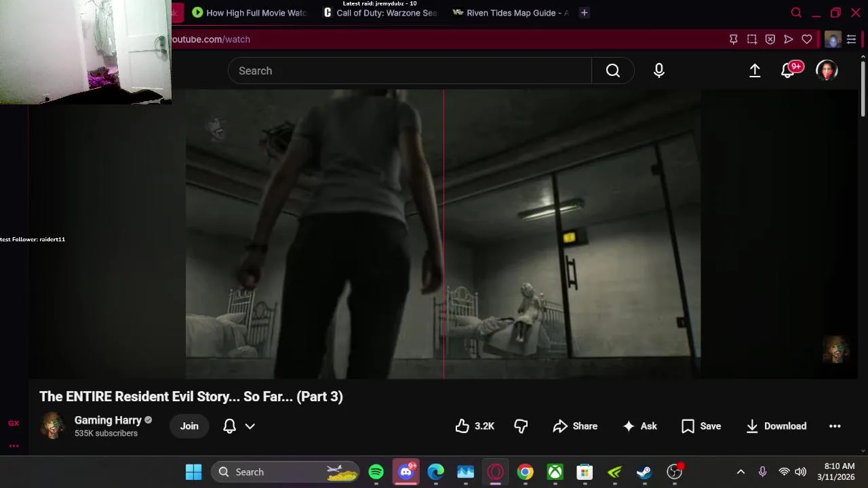Dislike the video with thumbs down
This screenshot has width=868, height=488.
[x=521, y=426]
